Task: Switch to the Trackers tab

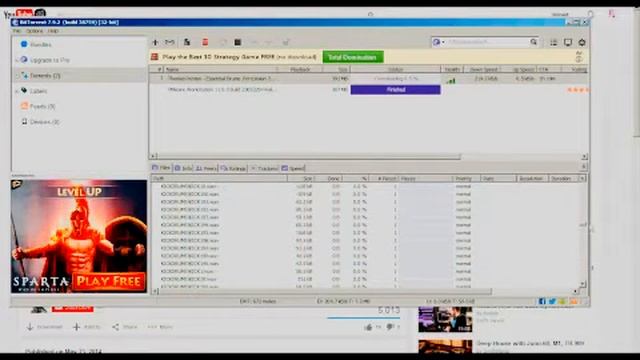Action: pos(264,168)
